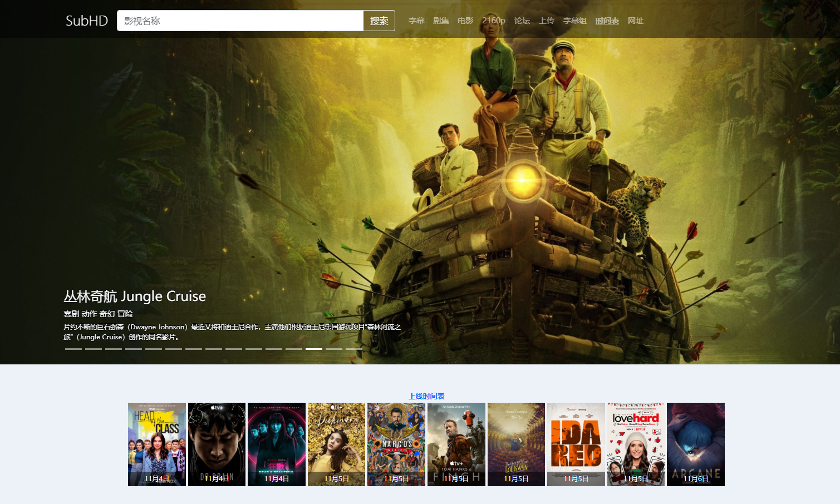This screenshot has height=504, width=840.
Task: Open the Louis Wain movie poster
Action: tap(516, 444)
